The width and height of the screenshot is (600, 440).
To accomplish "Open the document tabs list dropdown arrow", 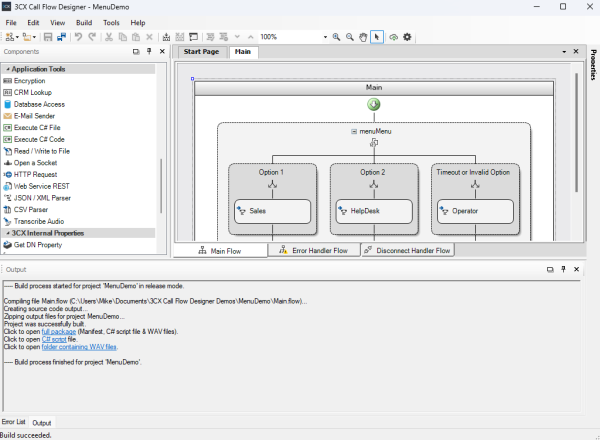I will click(564, 52).
